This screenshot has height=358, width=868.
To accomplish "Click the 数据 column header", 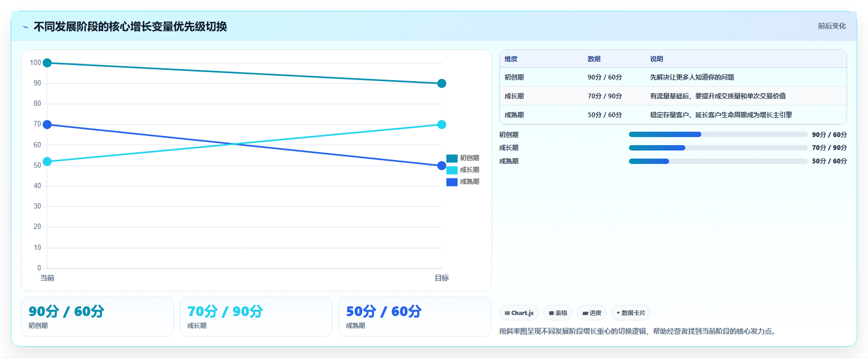I will (x=594, y=59).
